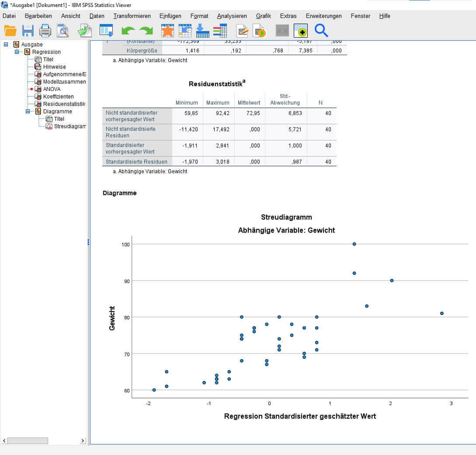
Task: Use the Find magnifier toolbar icon
Action: coord(321,31)
